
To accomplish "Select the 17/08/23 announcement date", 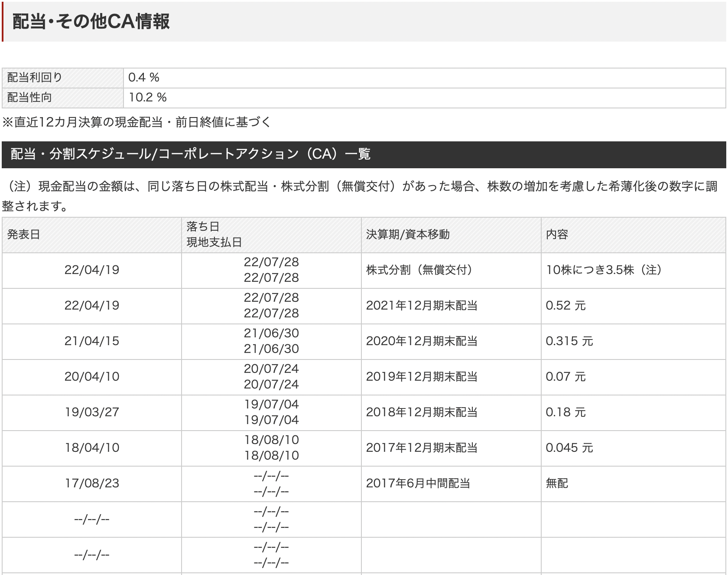I will pos(92,484).
